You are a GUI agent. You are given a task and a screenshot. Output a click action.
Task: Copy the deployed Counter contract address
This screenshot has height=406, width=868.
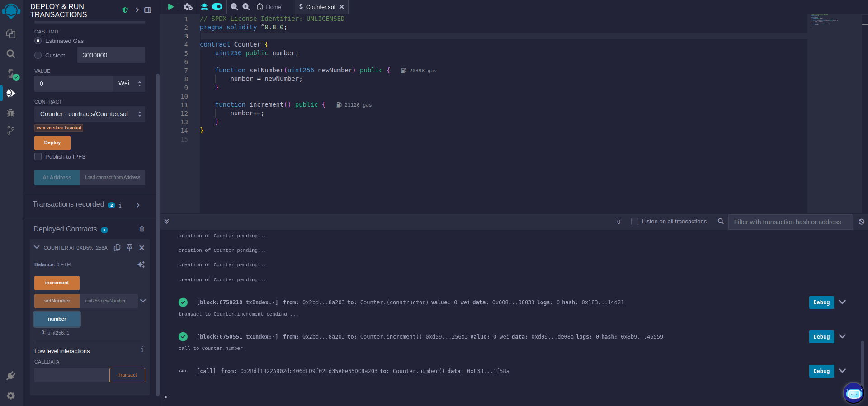coord(117,248)
